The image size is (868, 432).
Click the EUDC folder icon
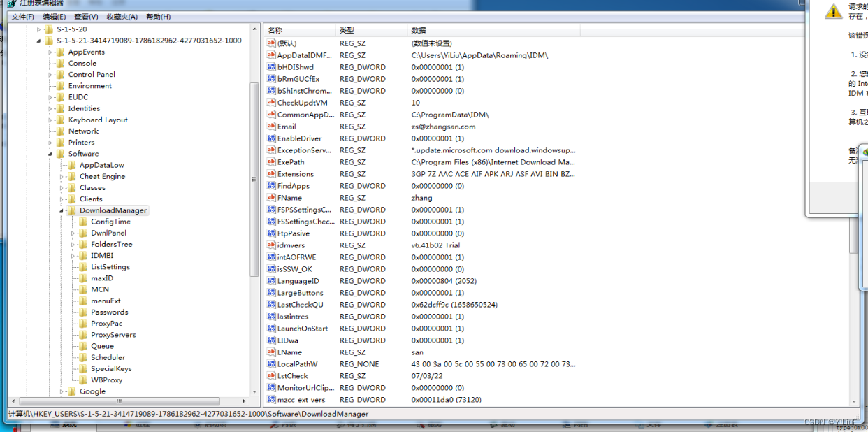[61, 97]
